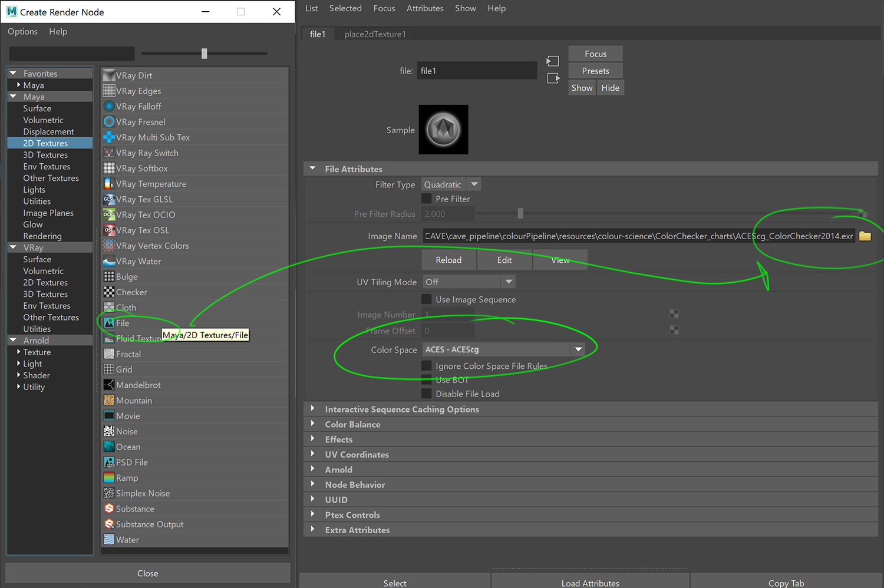Collapse the Favorites tree group
Viewport: 884px width, 588px height.
tap(13, 74)
